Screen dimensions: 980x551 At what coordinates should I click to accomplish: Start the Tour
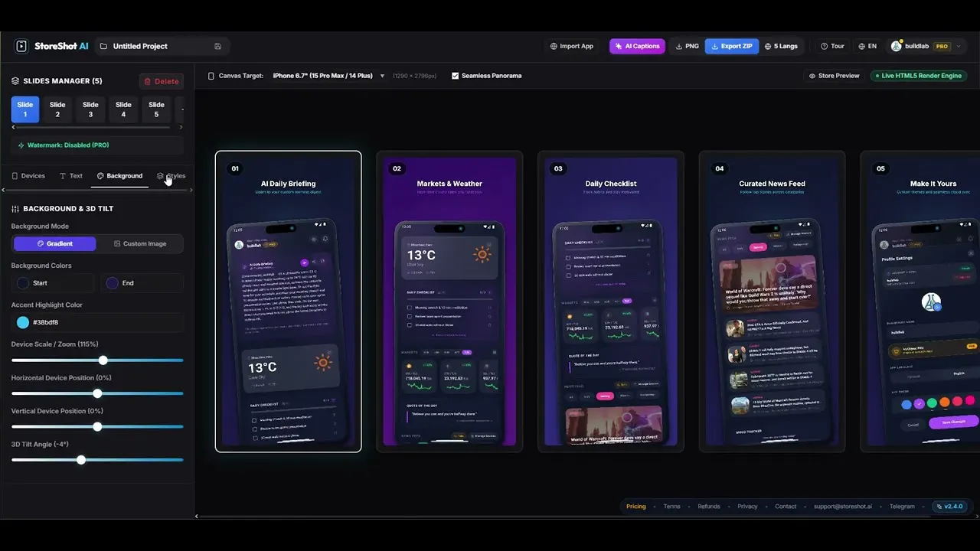point(832,46)
